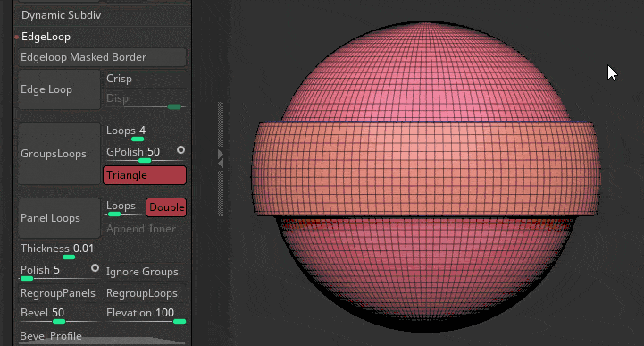Adjust the Bevel 50 slider
Viewport: 644px width, 346px height.
pos(59,316)
